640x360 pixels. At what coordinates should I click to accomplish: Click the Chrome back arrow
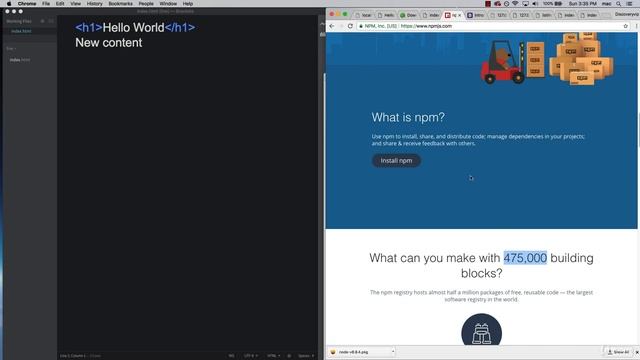pyautogui.click(x=332, y=26)
